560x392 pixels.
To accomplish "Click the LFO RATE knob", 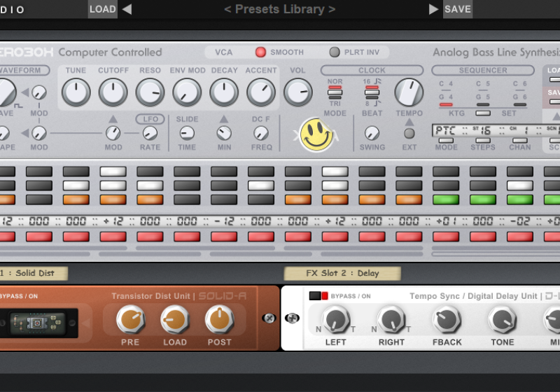I will click(150, 133).
